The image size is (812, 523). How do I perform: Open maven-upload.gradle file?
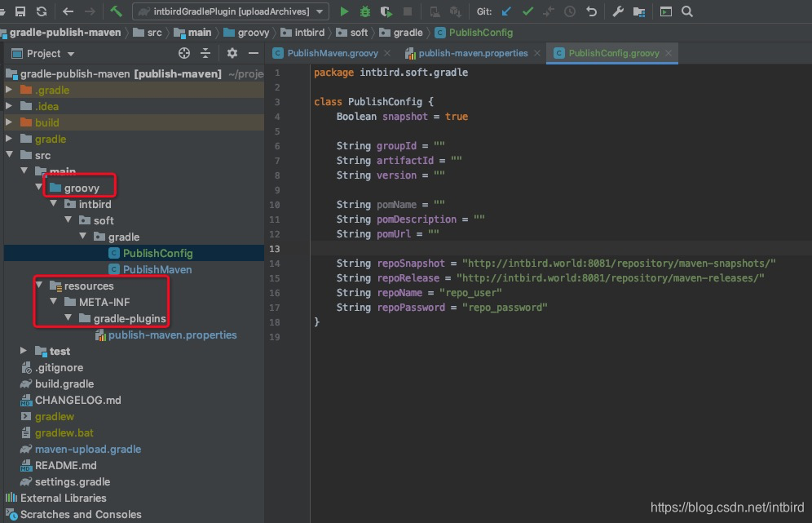[80, 449]
